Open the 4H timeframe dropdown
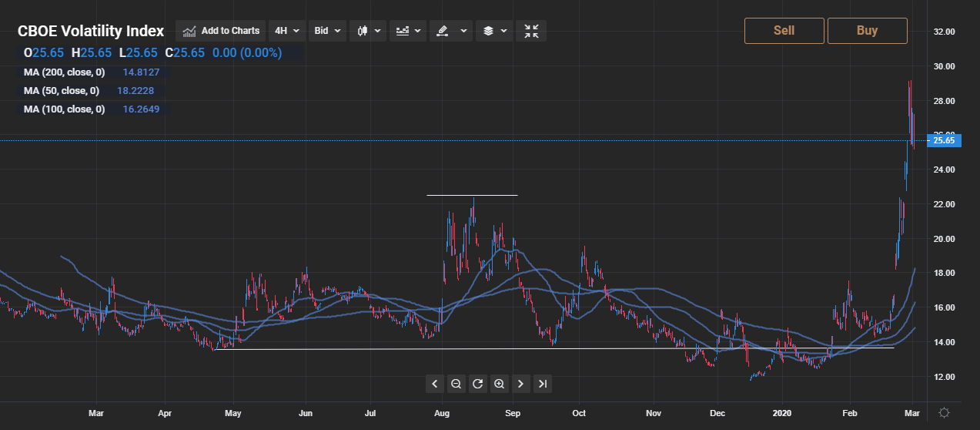This screenshot has height=430, width=980. (x=289, y=31)
